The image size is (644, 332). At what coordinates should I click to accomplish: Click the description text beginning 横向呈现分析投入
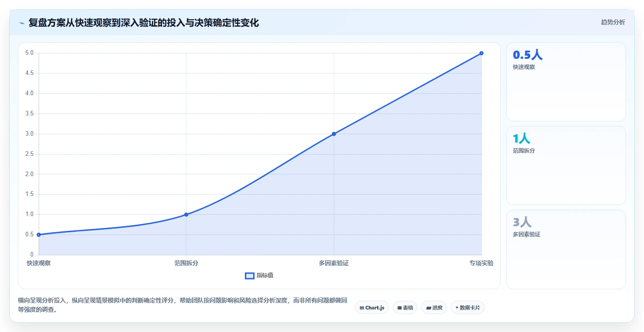pyautogui.click(x=182, y=305)
